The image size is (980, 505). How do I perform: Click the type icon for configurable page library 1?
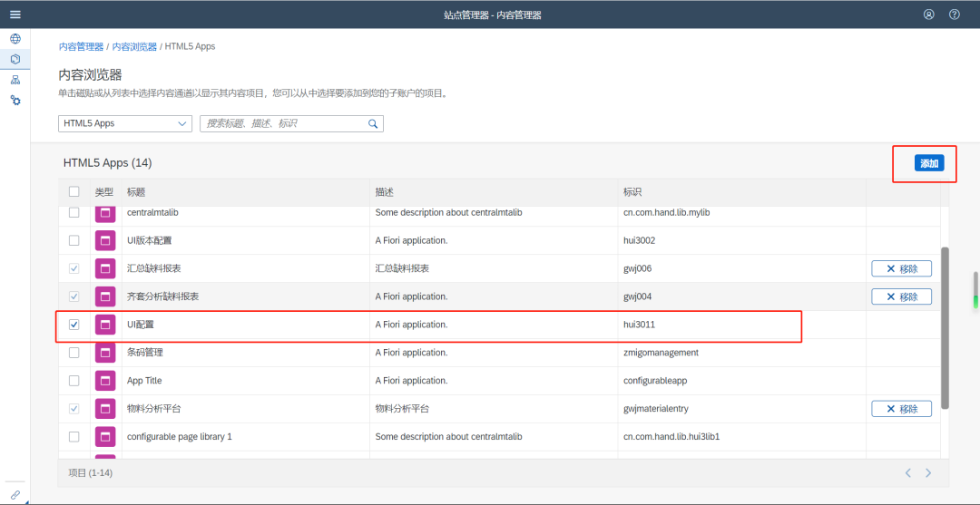pyautogui.click(x=105, y=437)
